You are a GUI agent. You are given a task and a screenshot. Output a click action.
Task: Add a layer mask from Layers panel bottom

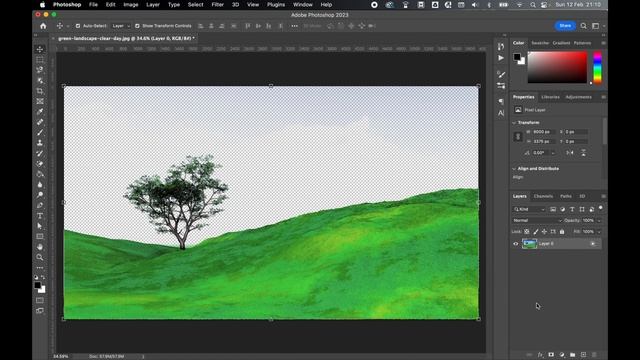point(551,355)
